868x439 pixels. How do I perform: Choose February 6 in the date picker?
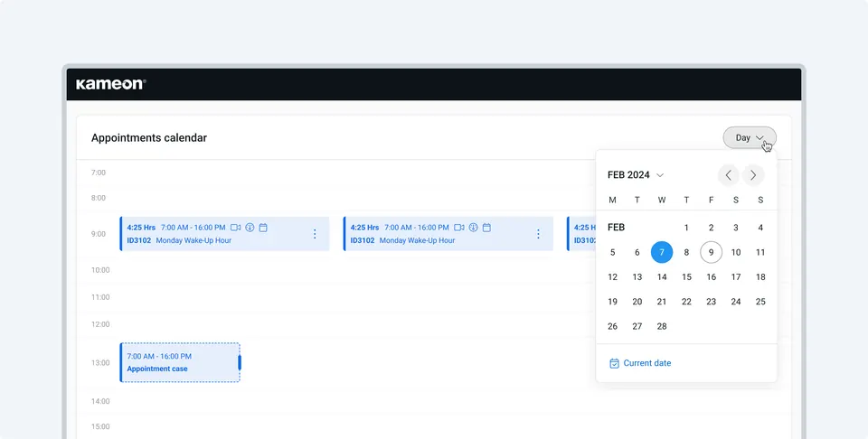(637, 252)
